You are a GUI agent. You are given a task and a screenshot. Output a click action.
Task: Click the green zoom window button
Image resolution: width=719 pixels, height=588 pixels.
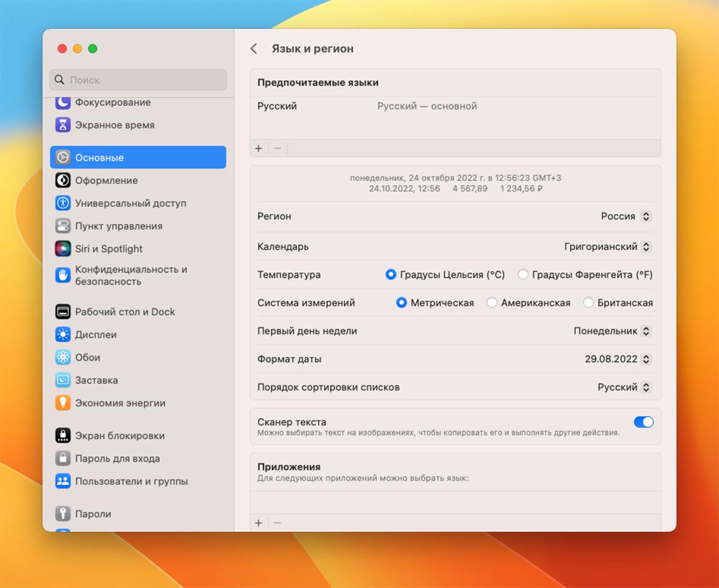(x=92, y=49)
